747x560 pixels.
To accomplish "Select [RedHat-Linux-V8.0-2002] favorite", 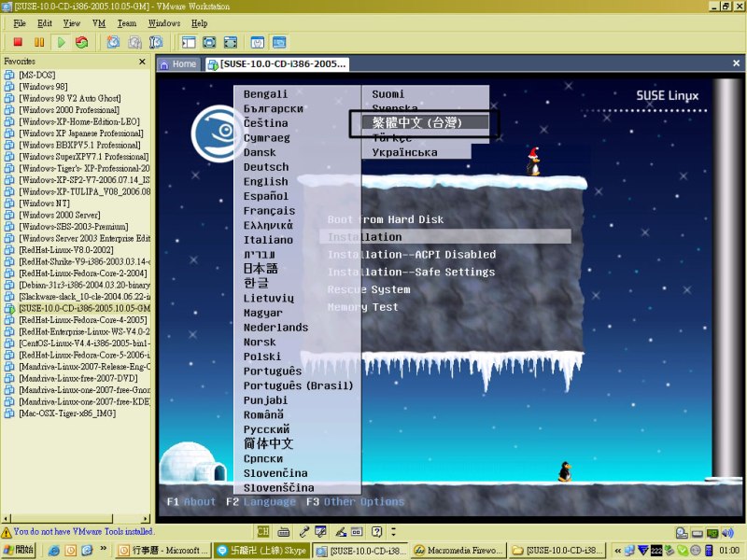I will [66, 250].
